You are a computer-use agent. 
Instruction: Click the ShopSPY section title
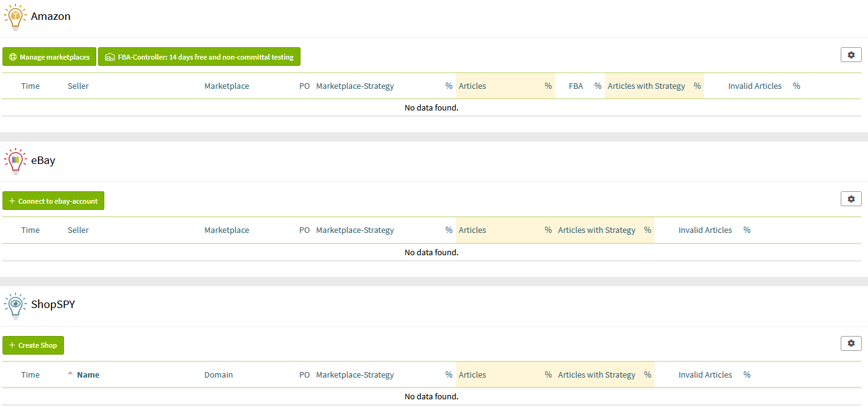coord(53,304)
